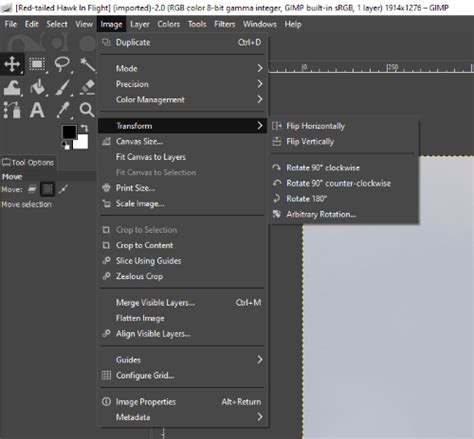Activate the Paintbrush tool
This screenshot has width=474, height=439.
(62, 87)
